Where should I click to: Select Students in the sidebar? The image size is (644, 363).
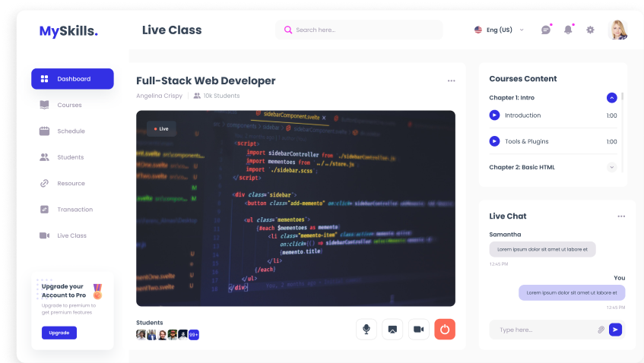(x=70, y=157)
